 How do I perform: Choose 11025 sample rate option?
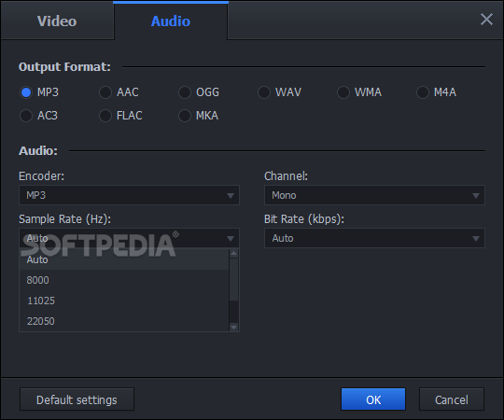pos(124,301)
